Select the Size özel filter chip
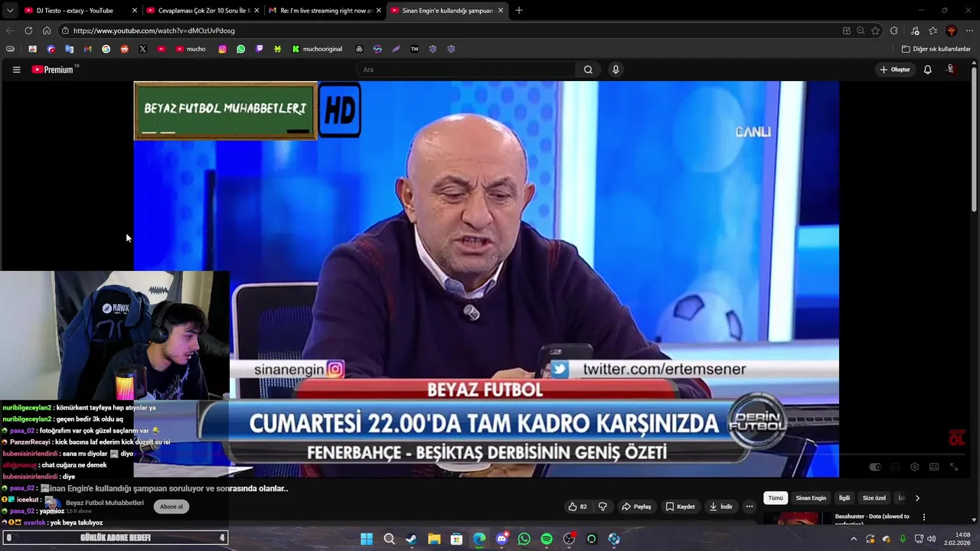 point(874,498)
